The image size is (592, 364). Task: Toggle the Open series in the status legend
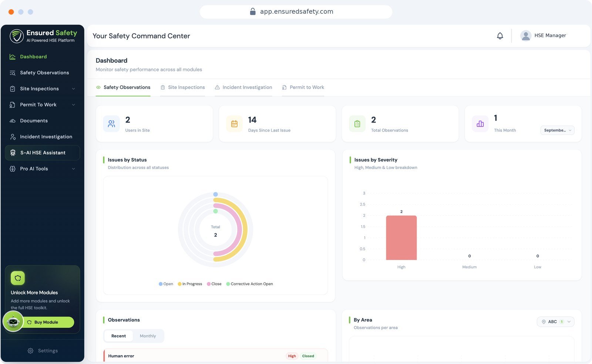click(x=166, y=284)
